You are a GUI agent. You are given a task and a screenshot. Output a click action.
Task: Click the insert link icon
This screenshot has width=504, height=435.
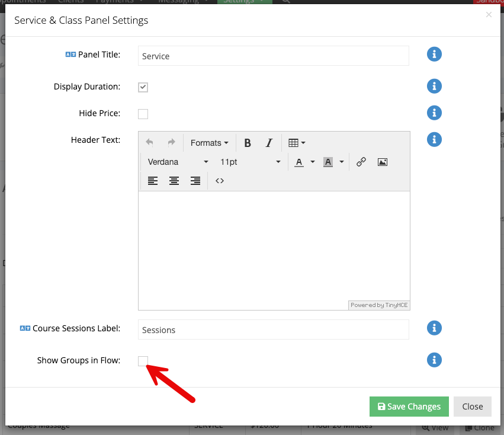(x=361, y=162)
